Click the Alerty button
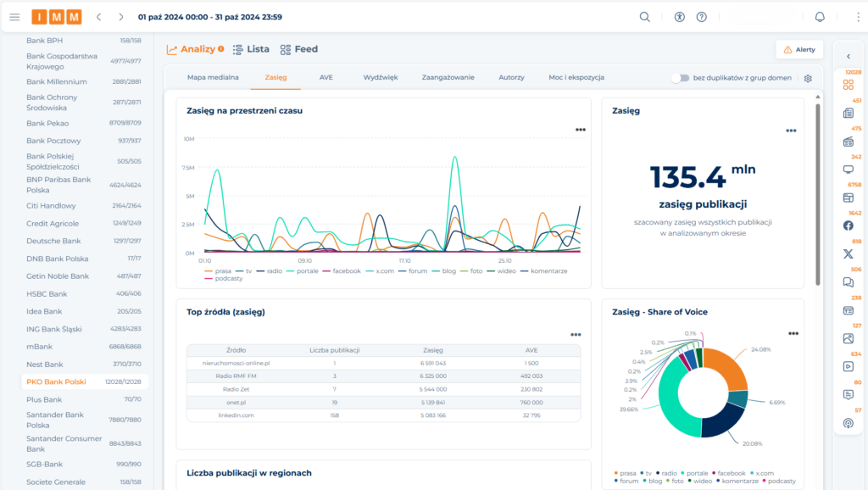Viewport: 868px width, 490px height. (x=799, y=50)
